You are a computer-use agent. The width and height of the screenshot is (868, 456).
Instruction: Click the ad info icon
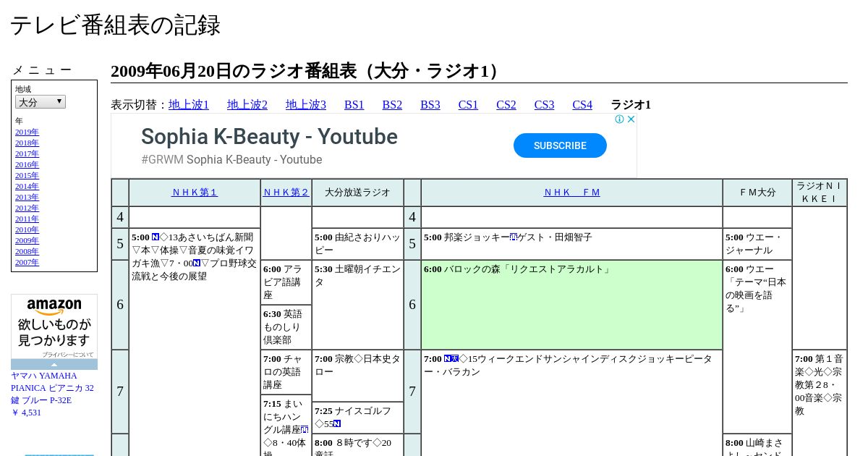(x=620, y=119)
